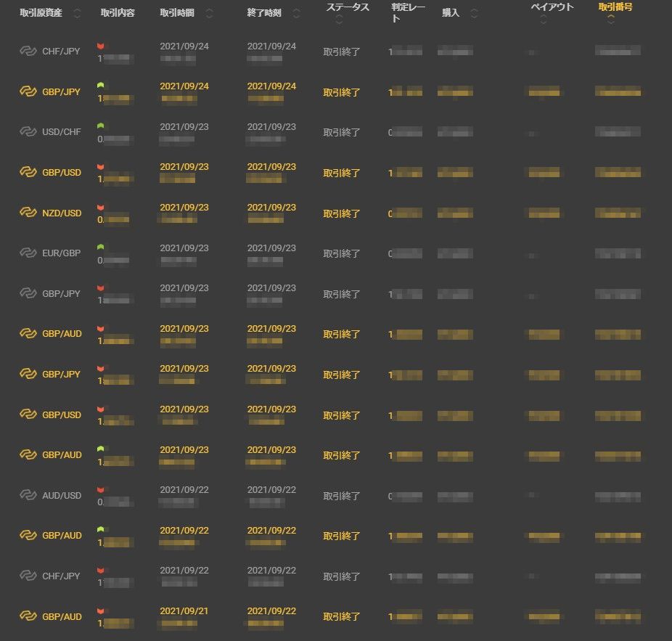The image size is (672, 641).
Task: Click the yellow chain-link icon beside NZD/USD
Action: pos(28,213)
